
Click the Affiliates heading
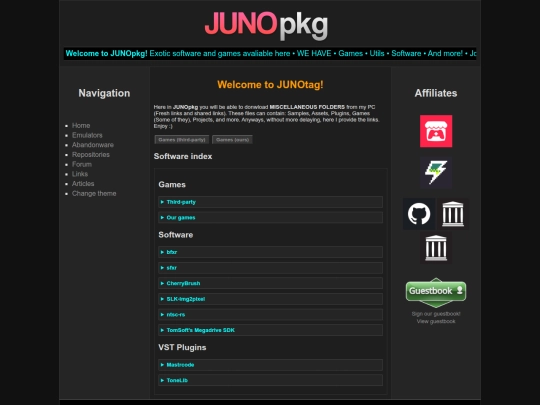(436, 93)
